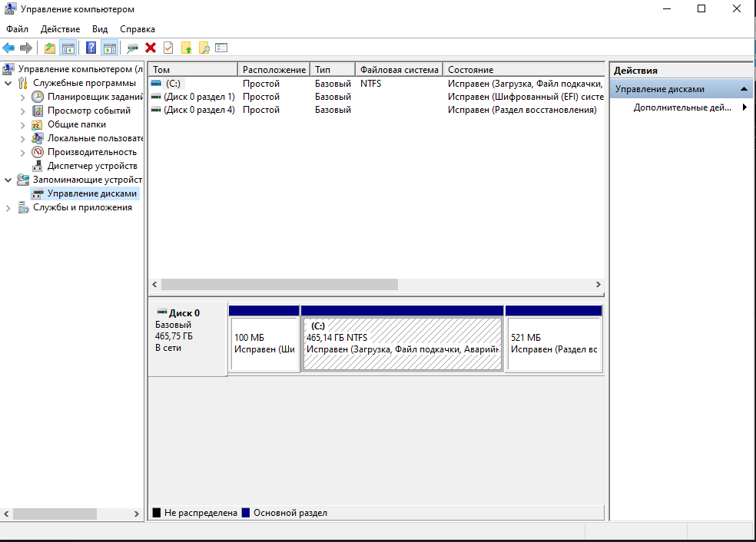Select the Запоминающие устройства icon

coord(22,180)
